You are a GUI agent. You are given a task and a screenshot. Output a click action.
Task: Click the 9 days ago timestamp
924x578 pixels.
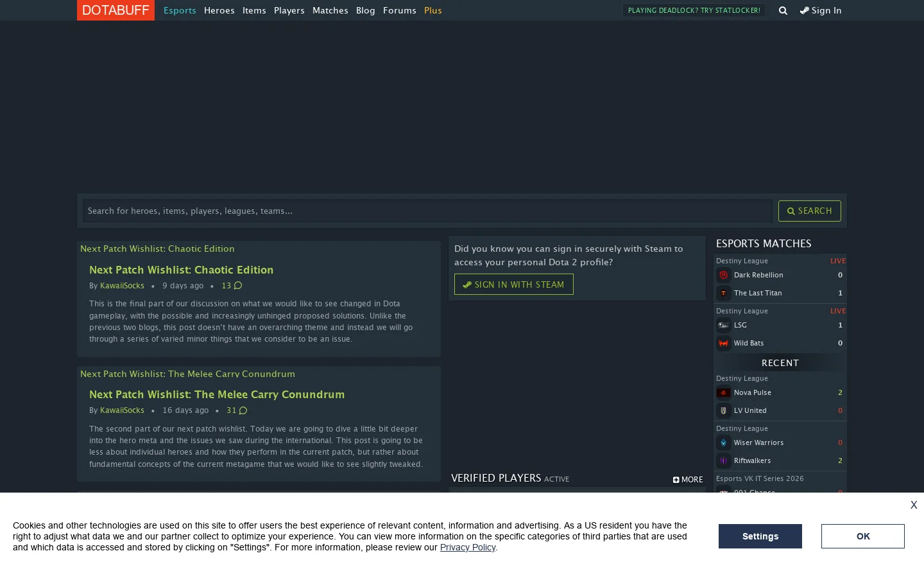183,286
